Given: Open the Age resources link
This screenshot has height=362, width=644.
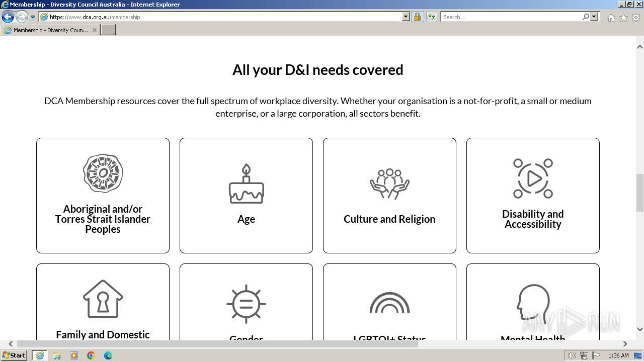Looking at the screenshot, I should tap(246, 219).
